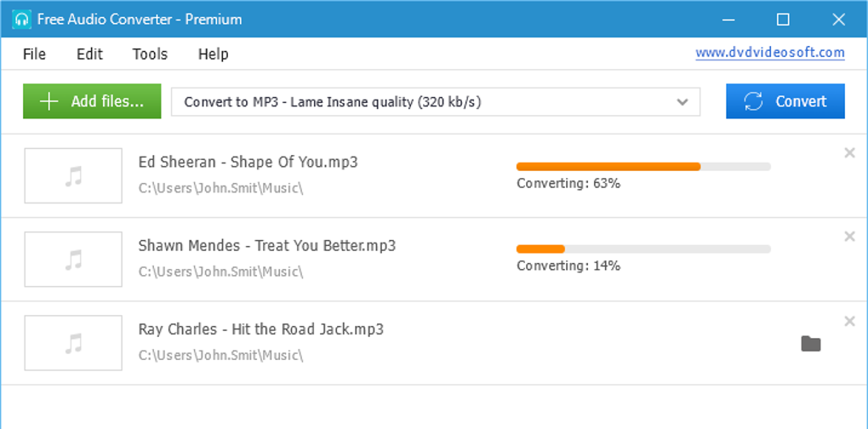Open the Edit menu
The height and width of the screenshot is (429, 868).
coord(89,54)
